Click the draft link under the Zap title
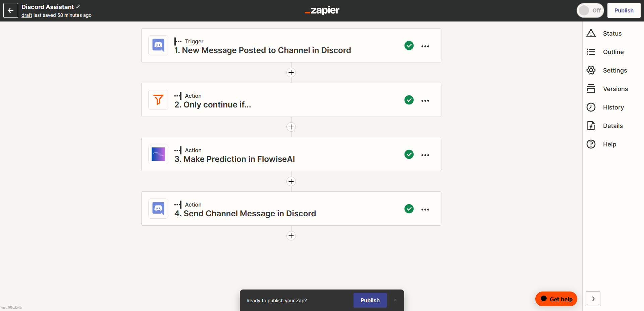Screen dimensions: 644x311 coord(26,15)
